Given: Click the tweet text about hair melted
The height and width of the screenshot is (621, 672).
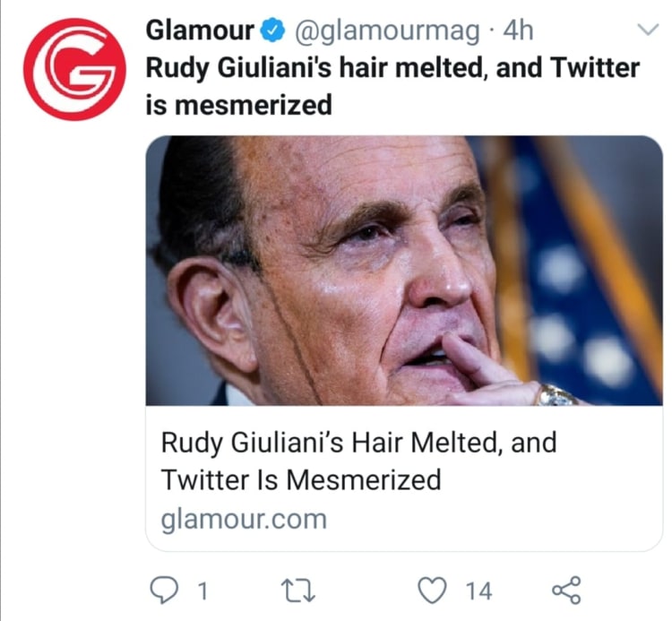Looking at the screenshot, I should tap(394, 86).
